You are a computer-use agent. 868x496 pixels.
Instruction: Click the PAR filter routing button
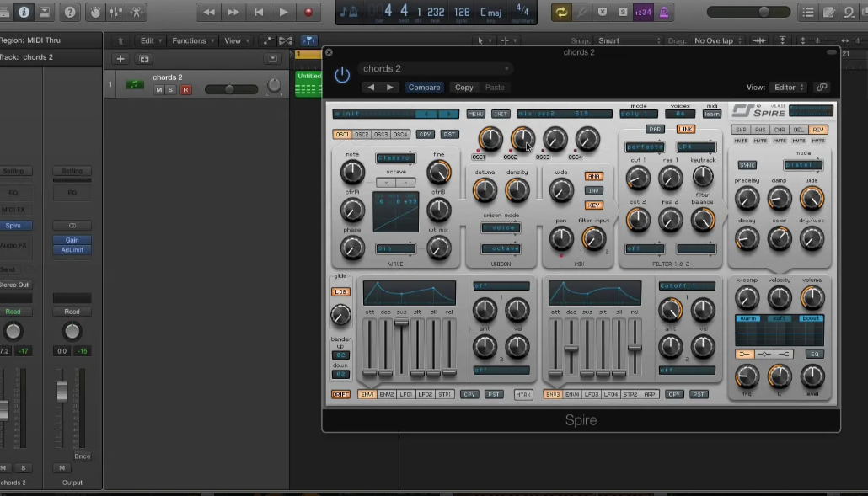655,130
